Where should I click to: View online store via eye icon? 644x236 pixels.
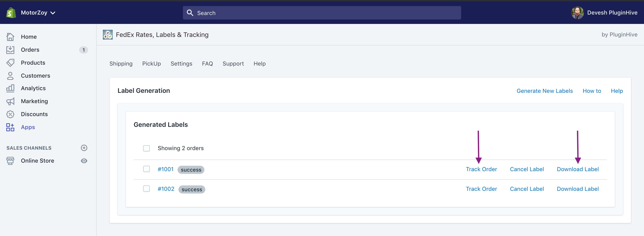pos(84,161)
